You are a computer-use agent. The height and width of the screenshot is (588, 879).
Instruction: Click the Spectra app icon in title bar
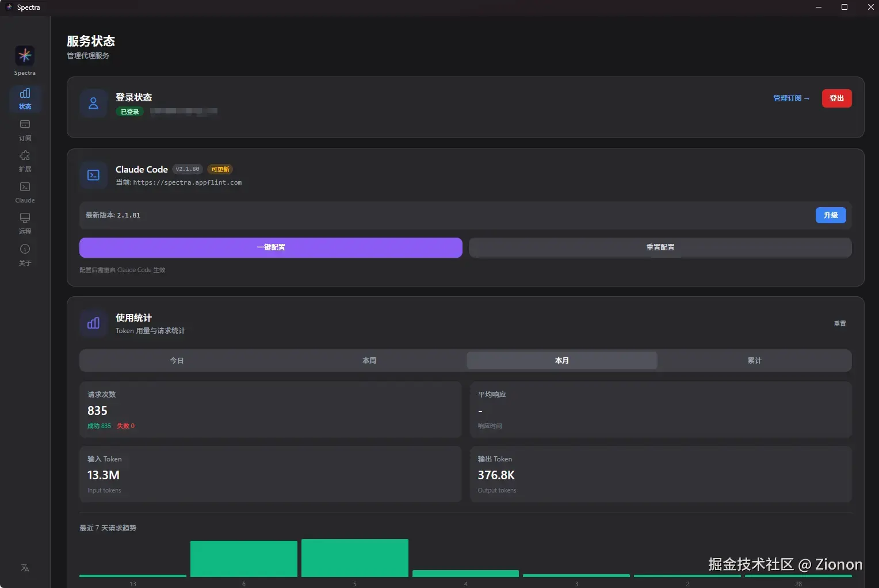(x=9, y=7)
